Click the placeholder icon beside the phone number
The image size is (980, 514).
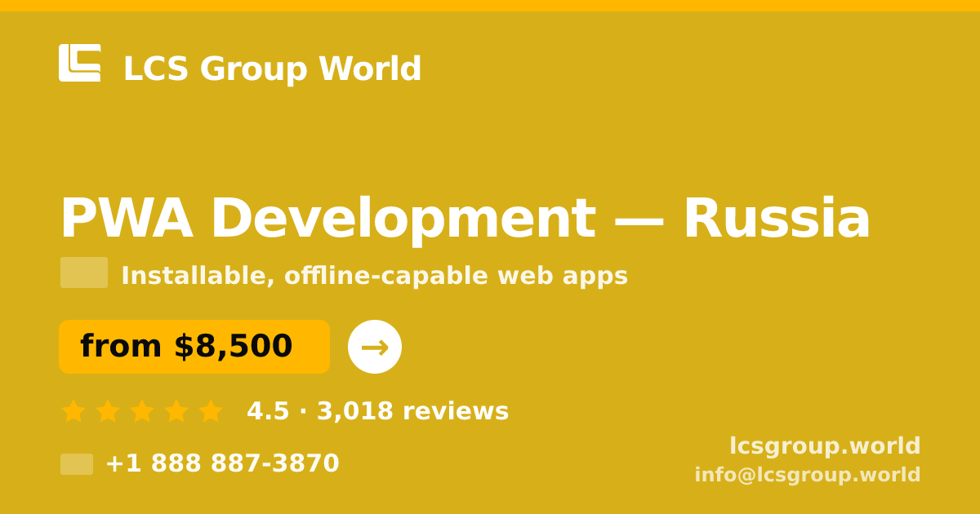click(77, 464)
